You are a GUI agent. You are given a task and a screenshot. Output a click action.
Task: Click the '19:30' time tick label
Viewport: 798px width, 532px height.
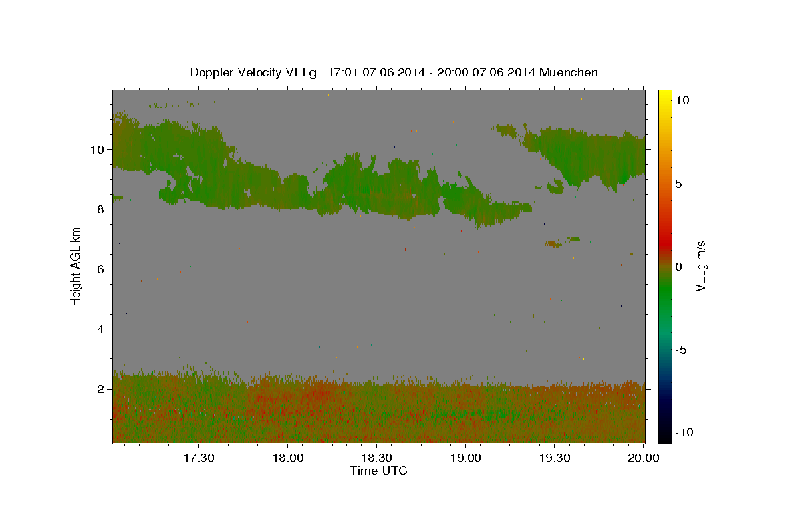click(555, 458)
